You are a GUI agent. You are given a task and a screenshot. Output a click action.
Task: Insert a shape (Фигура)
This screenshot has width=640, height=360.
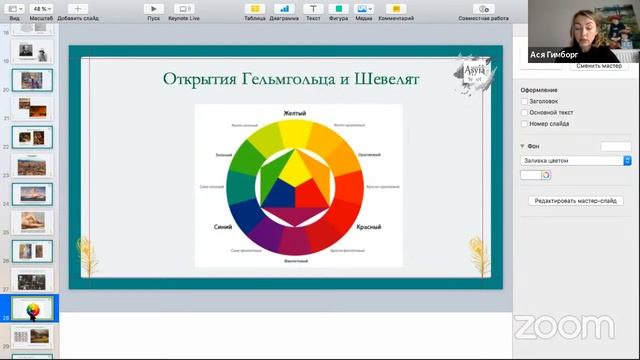coord(339,9)
